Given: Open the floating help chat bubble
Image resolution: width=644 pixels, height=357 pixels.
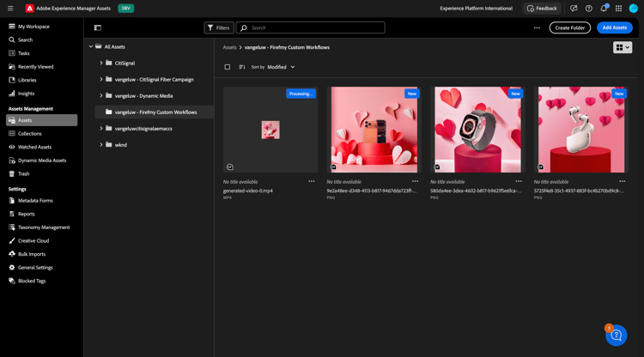Looking at the screenshot, I should pos(616,336).
